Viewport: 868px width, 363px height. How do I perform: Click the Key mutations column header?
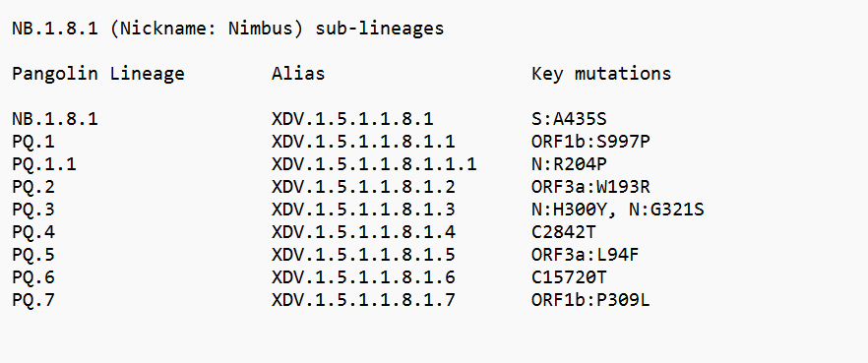pyautogui.click(x=600, y=74)
